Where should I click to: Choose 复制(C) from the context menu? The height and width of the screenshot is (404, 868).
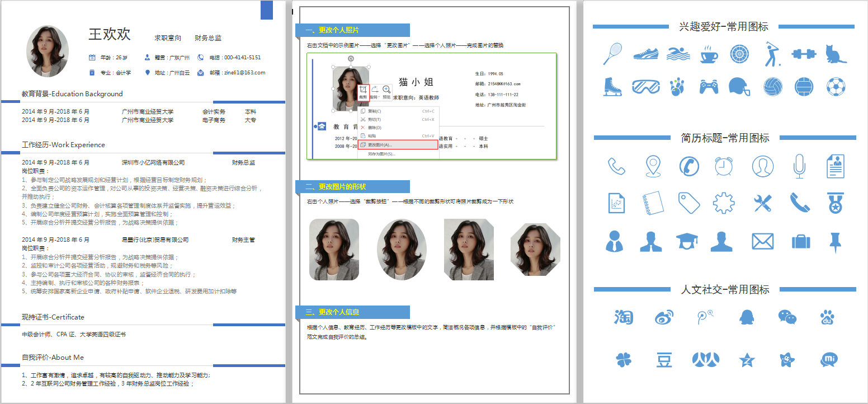pyautogui.click(x=398, y=111)
